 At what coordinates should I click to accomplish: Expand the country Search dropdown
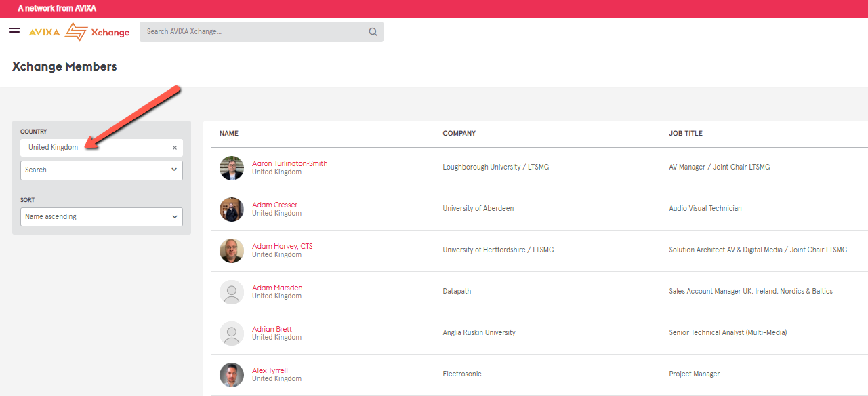point(102,170)
